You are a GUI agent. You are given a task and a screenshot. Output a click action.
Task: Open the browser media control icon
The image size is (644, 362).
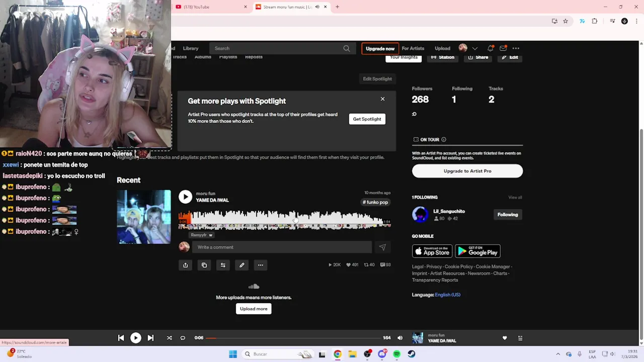(612, 21)
